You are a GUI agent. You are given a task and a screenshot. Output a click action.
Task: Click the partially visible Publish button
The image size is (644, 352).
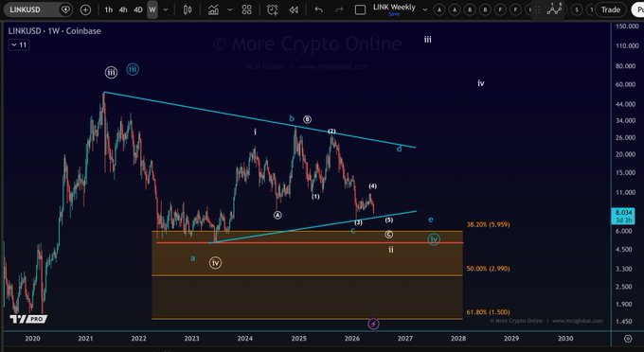[x=637, y=9]
